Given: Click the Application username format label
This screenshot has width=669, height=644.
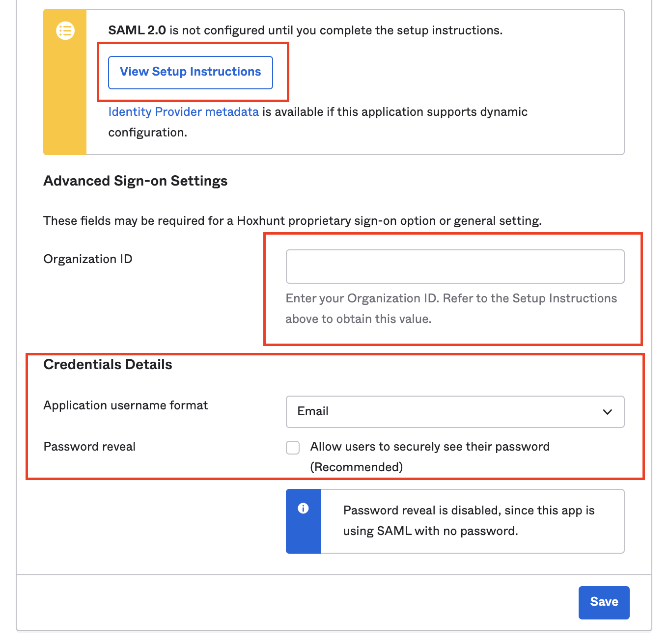Looking at the screenshot, I should click(126, 405).
